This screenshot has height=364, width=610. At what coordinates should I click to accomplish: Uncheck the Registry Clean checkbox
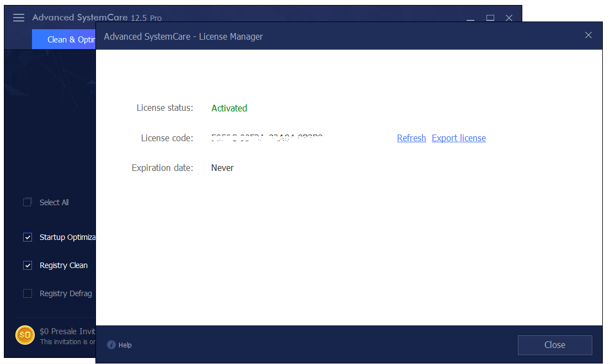click(x=28, y=265)
